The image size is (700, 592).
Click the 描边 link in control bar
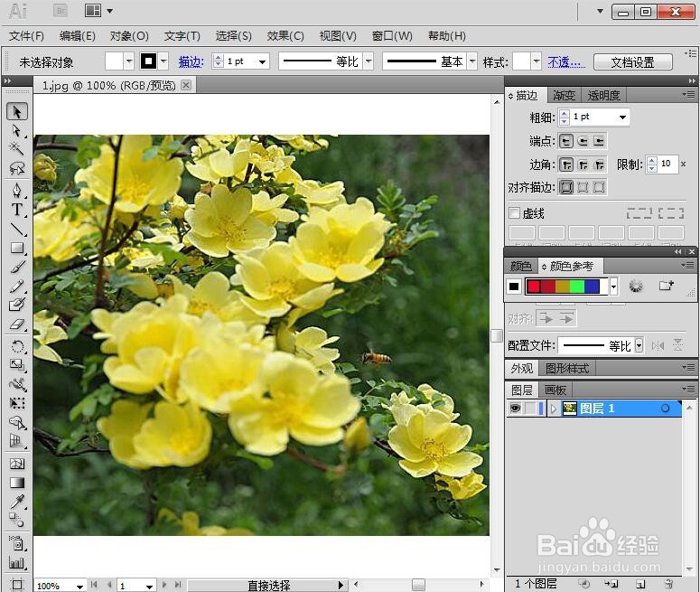191,62
